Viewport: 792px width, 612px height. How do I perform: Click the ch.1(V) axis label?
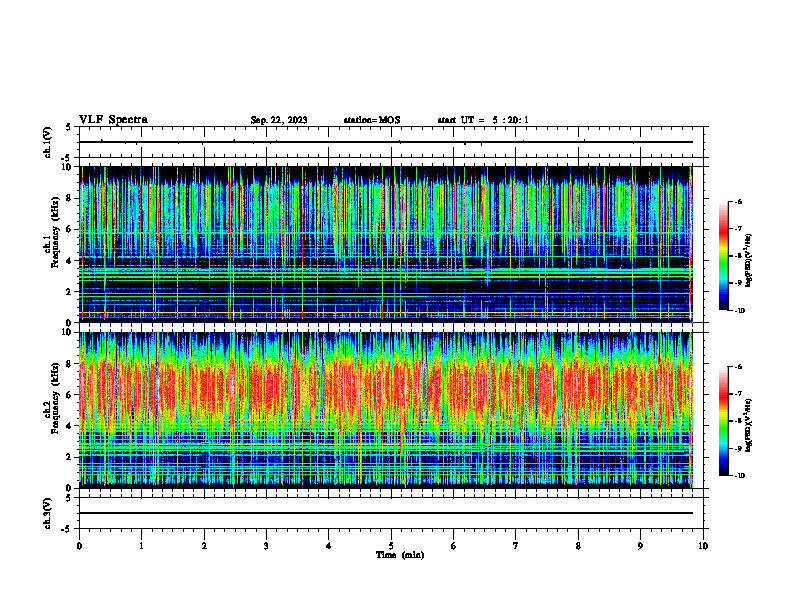(x=47, y=142)
